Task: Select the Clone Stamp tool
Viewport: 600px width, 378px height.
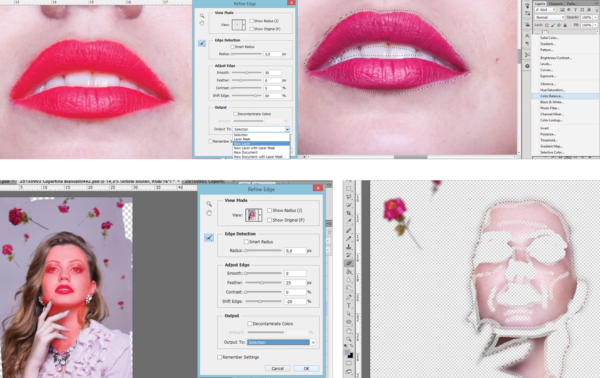Action: tap(349, 247)
